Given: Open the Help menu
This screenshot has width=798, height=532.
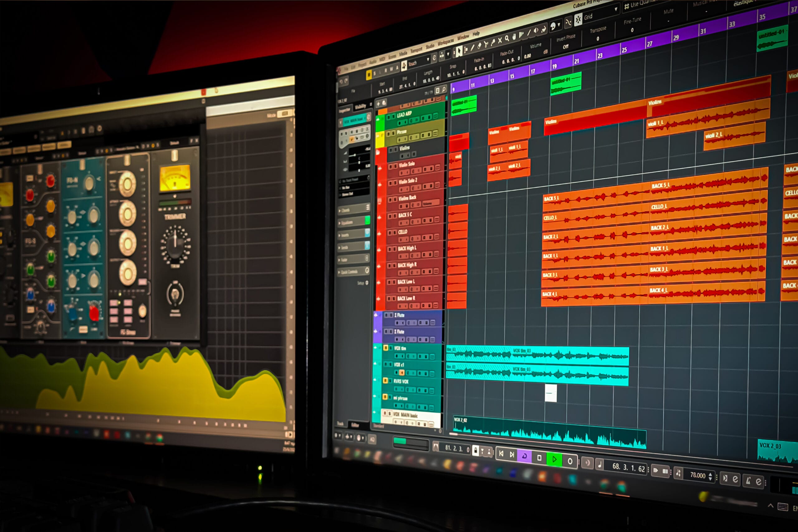Looking at the screenshot, I should [476, 34].
